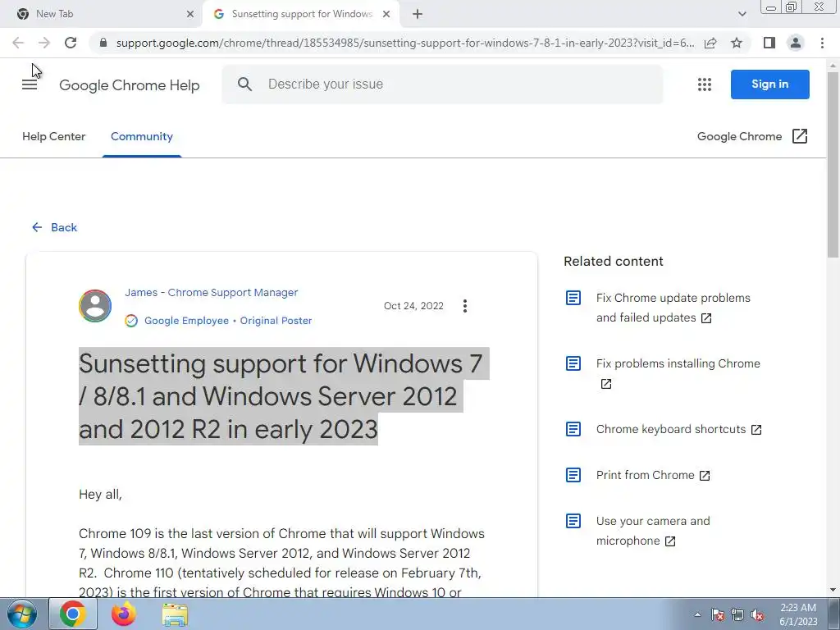Screen dimensions: 840x630
Task: Open Chrome keyboard shortcuts article
Action: pyautogui.click(x=678, y=430)
